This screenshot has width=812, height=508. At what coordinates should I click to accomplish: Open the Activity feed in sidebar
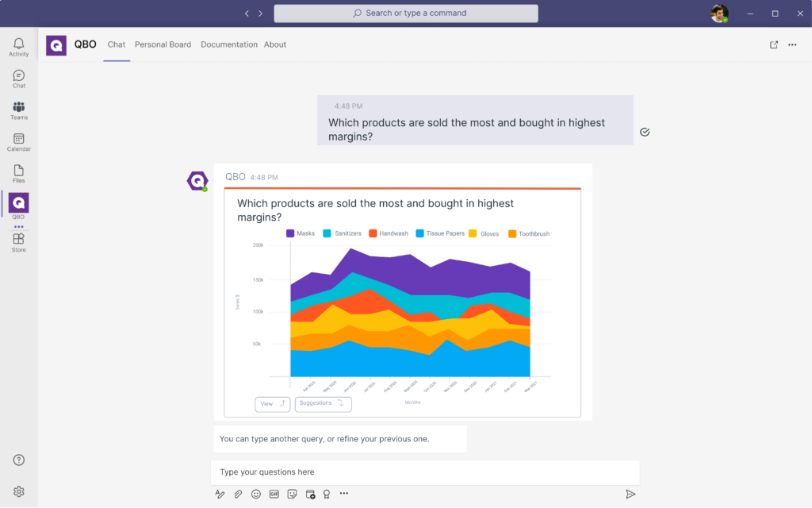click(x=18, y=47)
